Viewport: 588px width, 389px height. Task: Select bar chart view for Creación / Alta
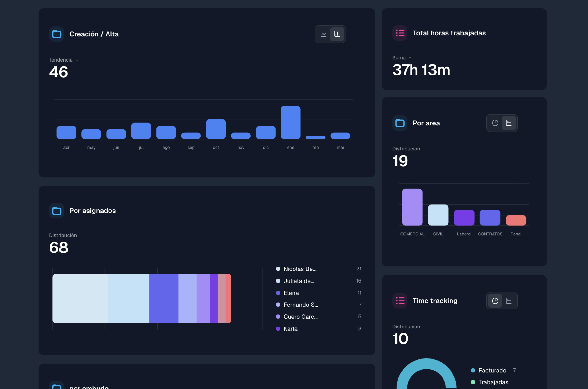point(337,34)
